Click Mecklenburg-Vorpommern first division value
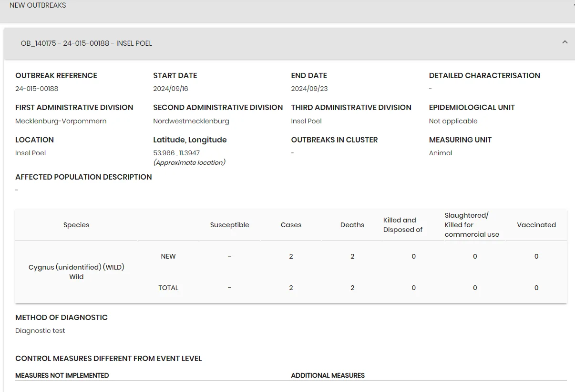The height and width of the screenshot is (392, 575). point(61,121)
